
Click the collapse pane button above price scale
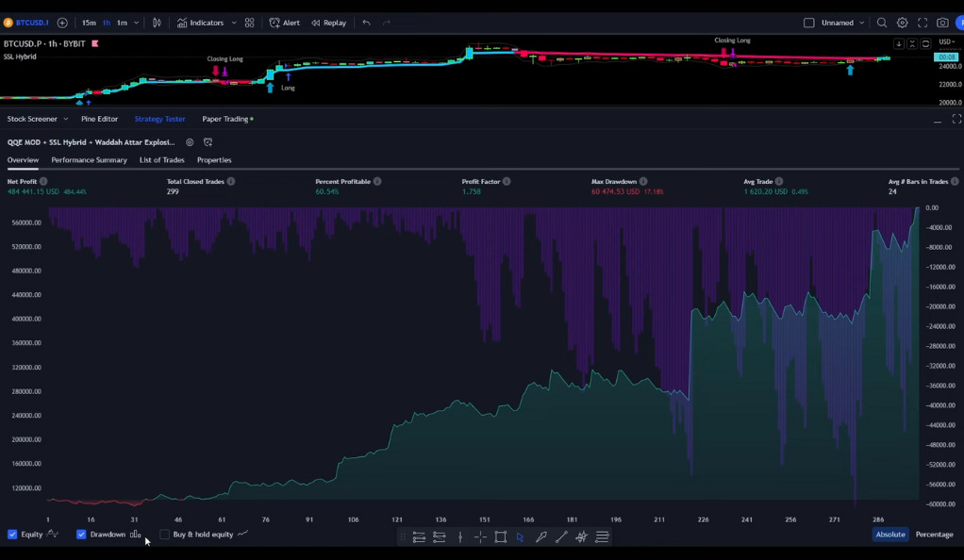[x=912, y=43]
